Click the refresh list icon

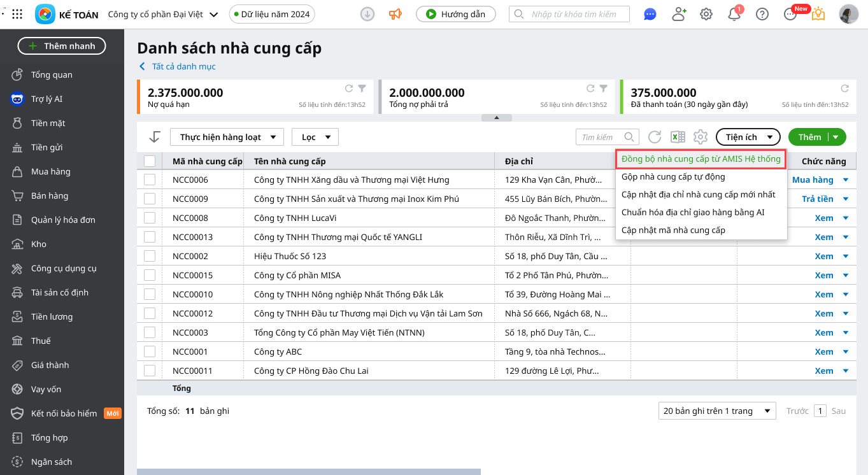pyautogui.click(x=655, y=137)
